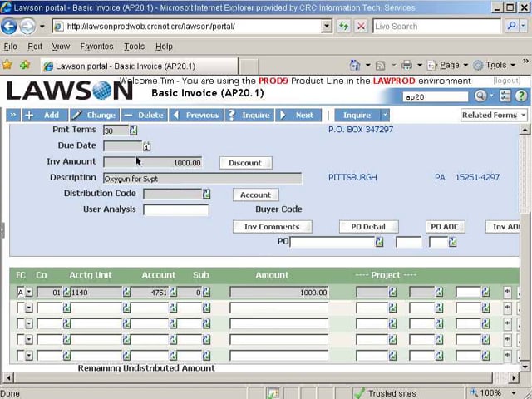This screenshot has height=399, width=532.
Task: Open the Lawson preferences checklist icon
Action: coord(505,96)
